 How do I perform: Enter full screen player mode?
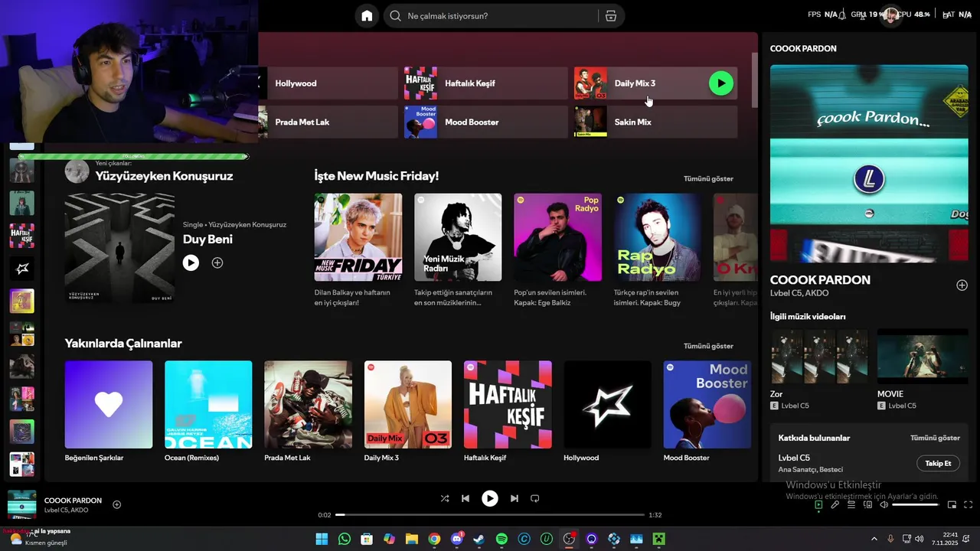point(968,504)
